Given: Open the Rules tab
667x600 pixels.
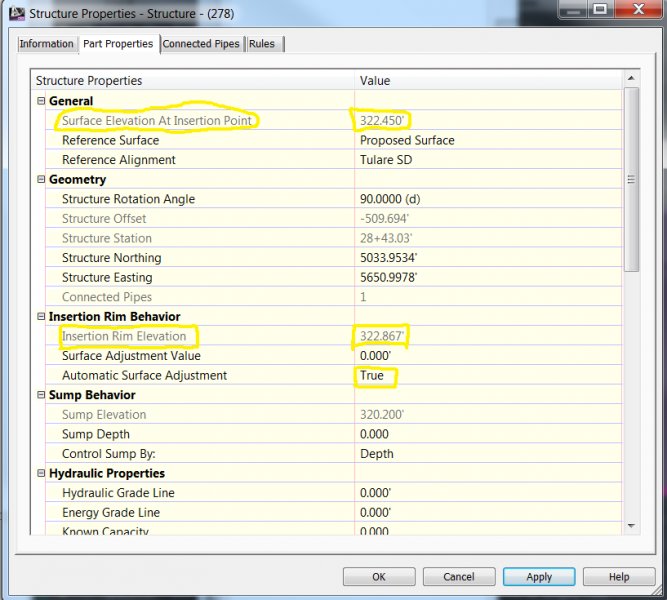Looking at the screenshot, I should pyautogui.click(x=262, y=44).
